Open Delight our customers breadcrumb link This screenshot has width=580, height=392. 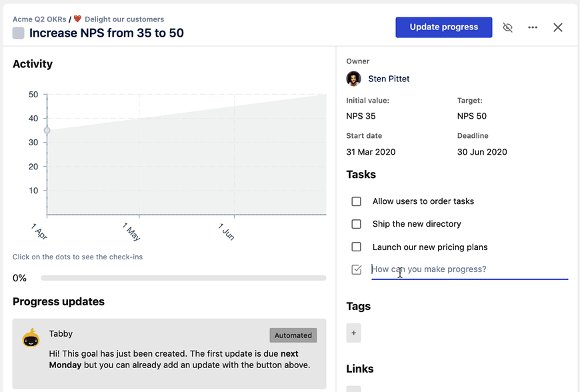point(124,19)
